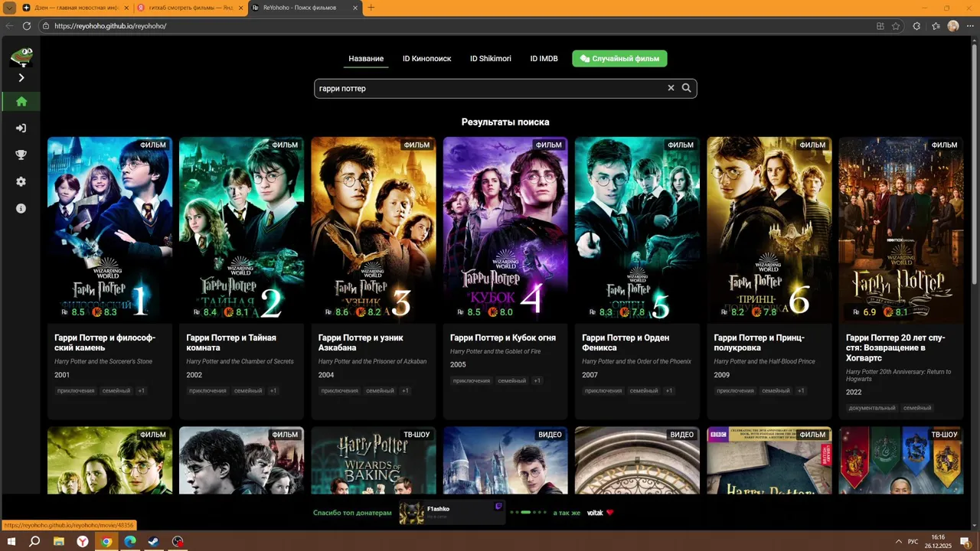Open Гарри Поттер и Принц-полукровка poster
Screen dimensions: 980x551
click(x=769, y=230)
